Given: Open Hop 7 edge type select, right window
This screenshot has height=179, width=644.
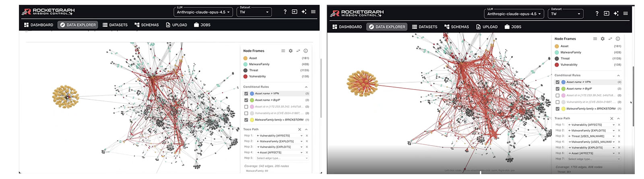Looking at the screenshot, I should (x=594, y=159).
